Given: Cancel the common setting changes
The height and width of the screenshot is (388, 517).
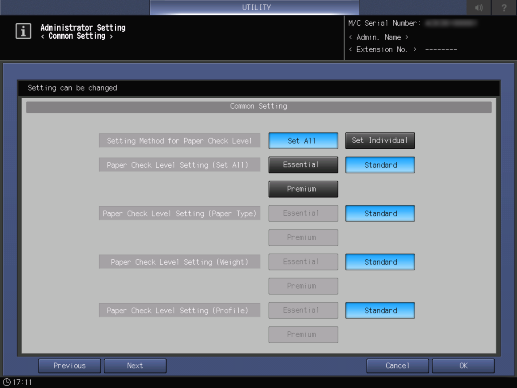Looking at the screenshot, I should pyautogui.click(x=397, y=366).
